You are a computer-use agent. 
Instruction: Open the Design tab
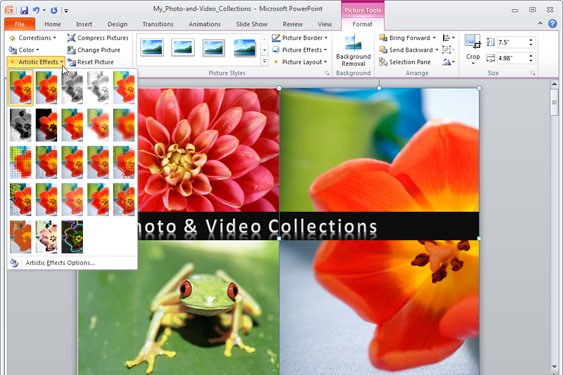pos(117,24)
